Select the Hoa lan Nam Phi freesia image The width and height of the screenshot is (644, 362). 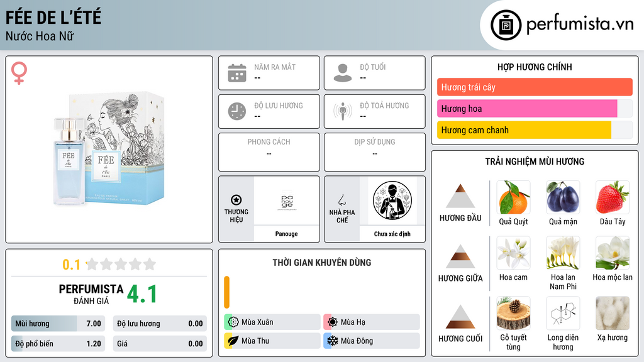[563, 253]
